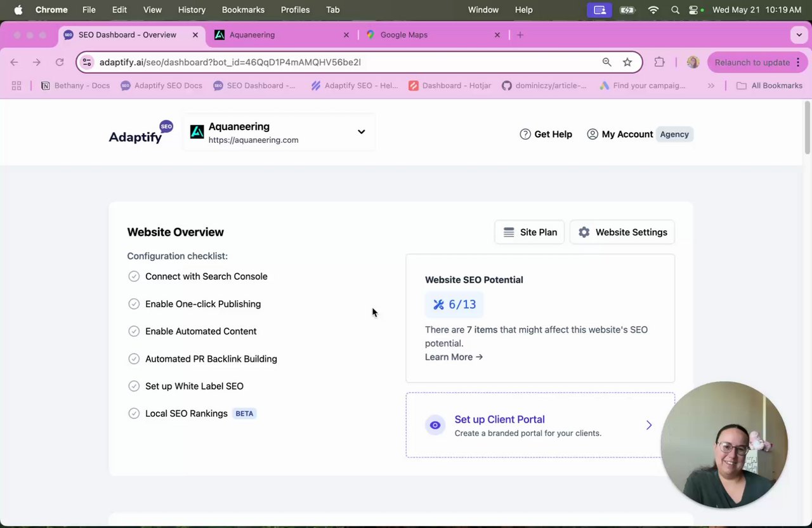The image size is (812, 528).
Task: Open the Chrome three-dot menu
Action: coord(799,62)
